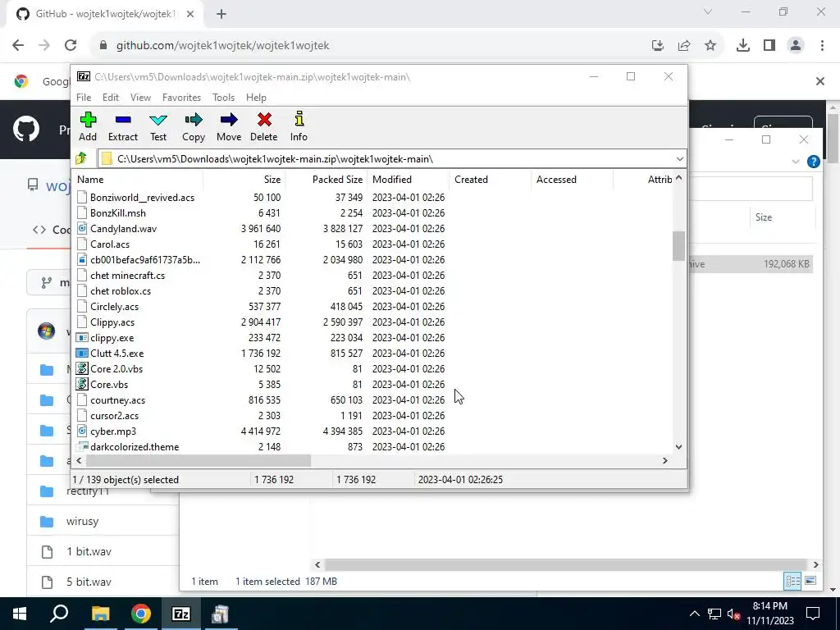Bookmark this page with the star

[710, 46]
